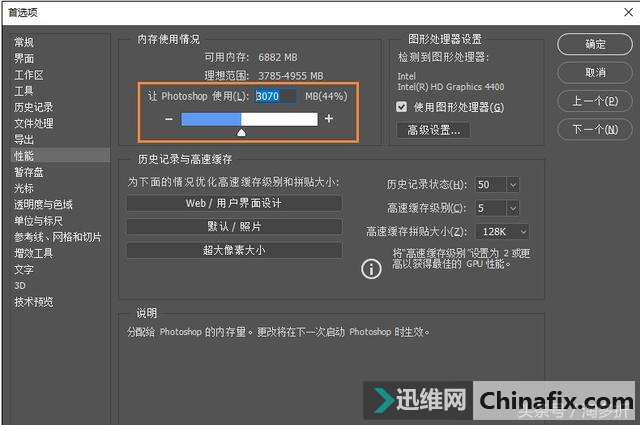
Task: Select the 性能 category
Action: point(60,156)
